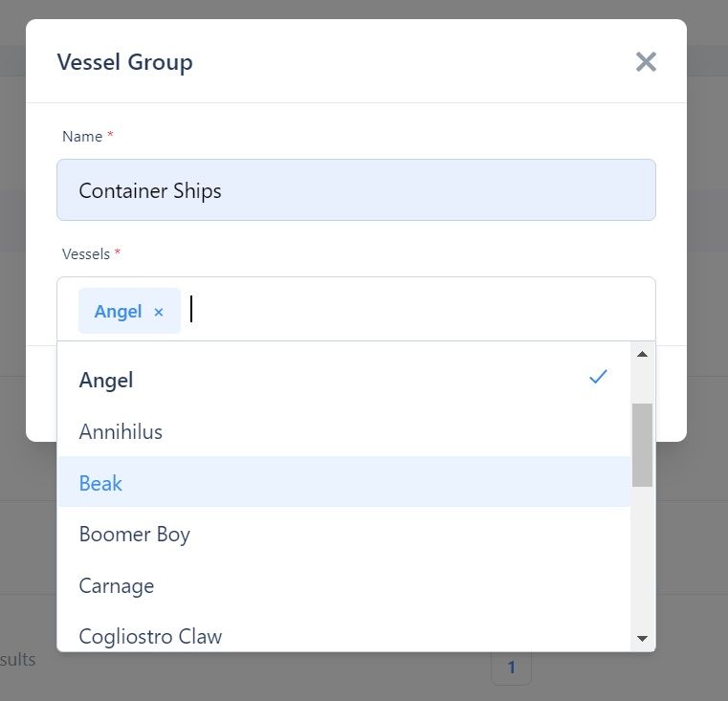Deselect Angel in the vessel list
728x701 pixels.
343,381
